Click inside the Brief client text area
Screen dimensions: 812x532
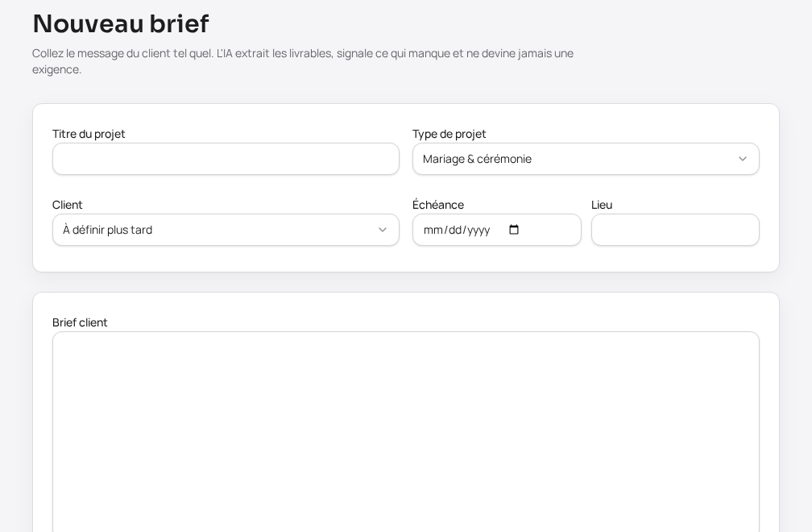click(x=406, y=432)
